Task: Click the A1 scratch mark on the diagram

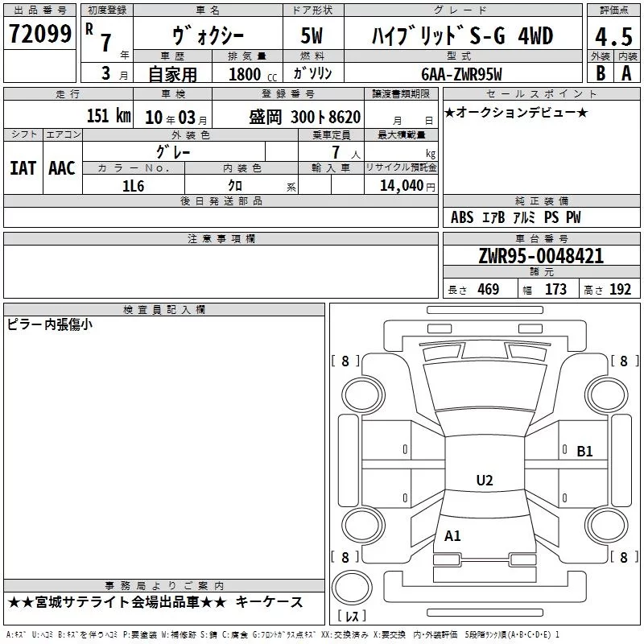Action: click(452, 536)
